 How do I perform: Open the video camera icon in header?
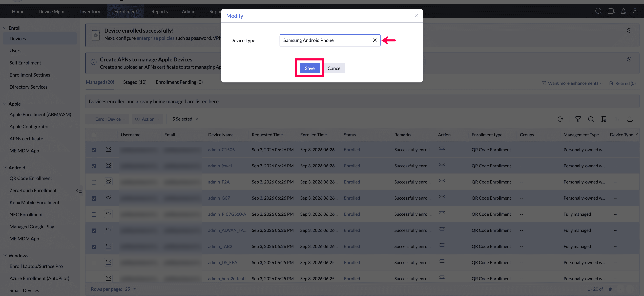(611, 11)
